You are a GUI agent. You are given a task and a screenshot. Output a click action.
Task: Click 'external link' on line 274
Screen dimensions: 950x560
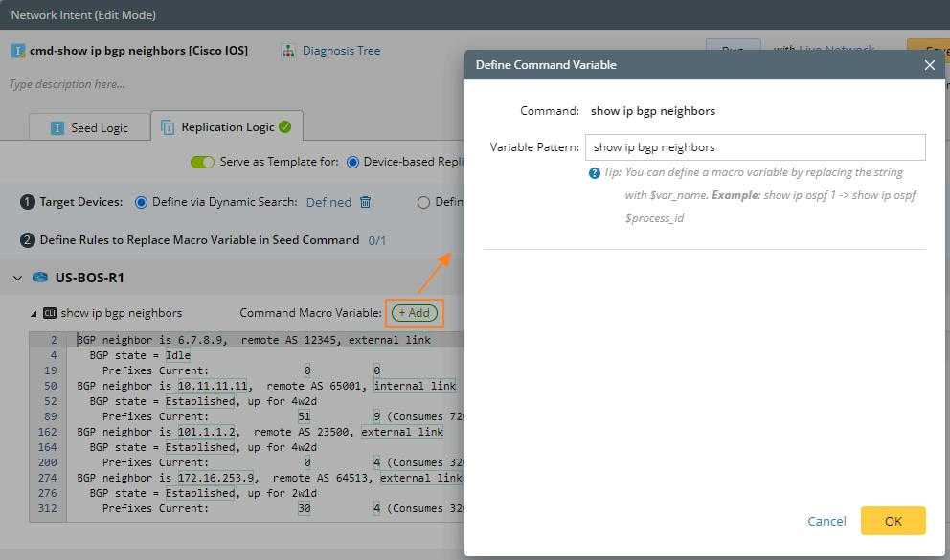point(421,479)
